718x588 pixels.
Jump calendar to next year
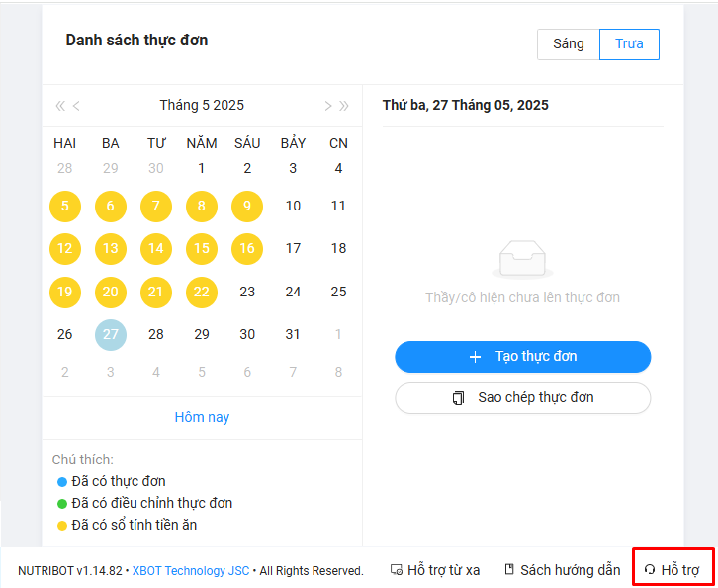click(344, 106)
